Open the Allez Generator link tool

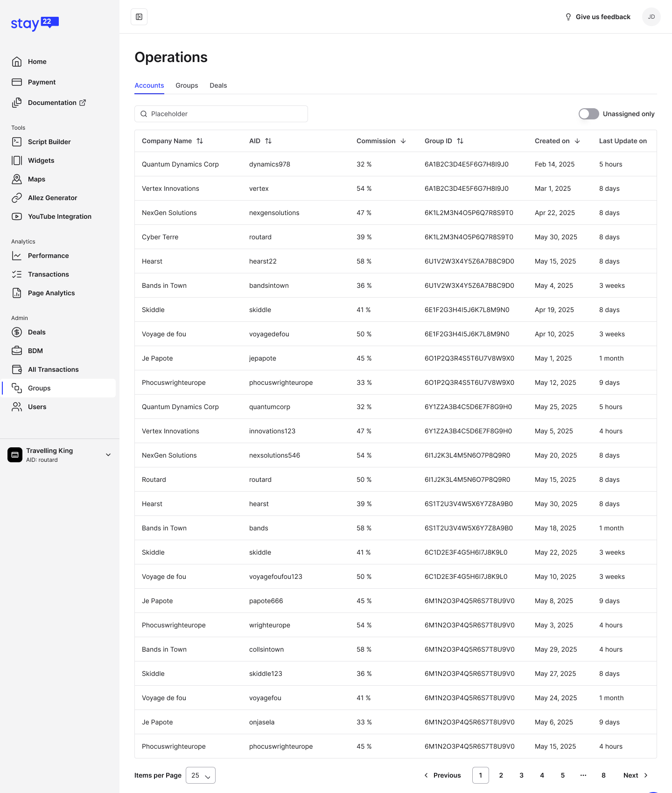click(52, 198)
